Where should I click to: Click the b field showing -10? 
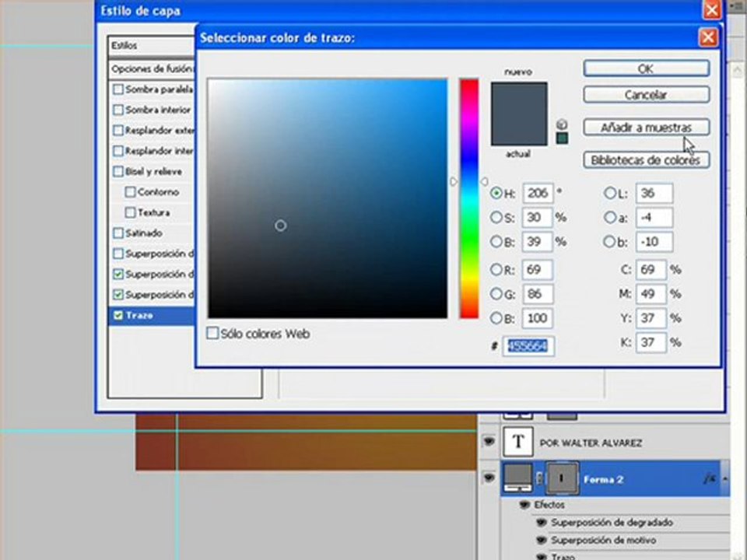click(x=654, y=241)
